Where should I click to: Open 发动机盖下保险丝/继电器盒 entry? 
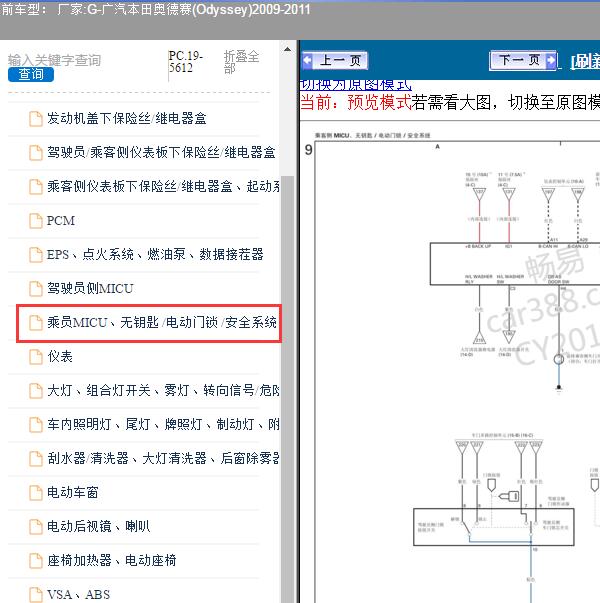point(127,118)
